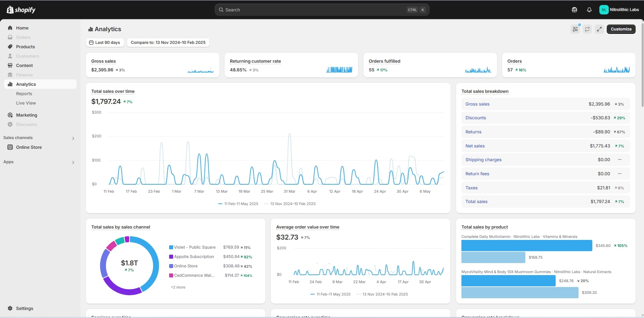
Task: Open Live View in the sidebar
Action: 26,103
